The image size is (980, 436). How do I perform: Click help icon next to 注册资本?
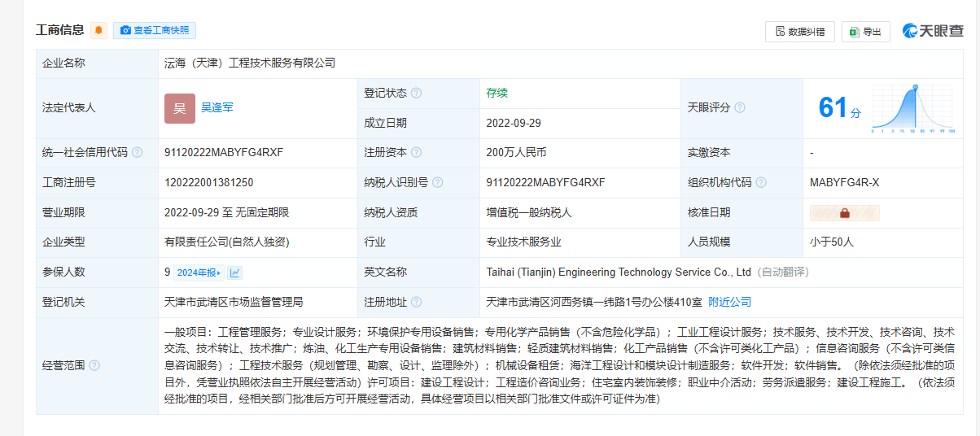coord(417,152)
